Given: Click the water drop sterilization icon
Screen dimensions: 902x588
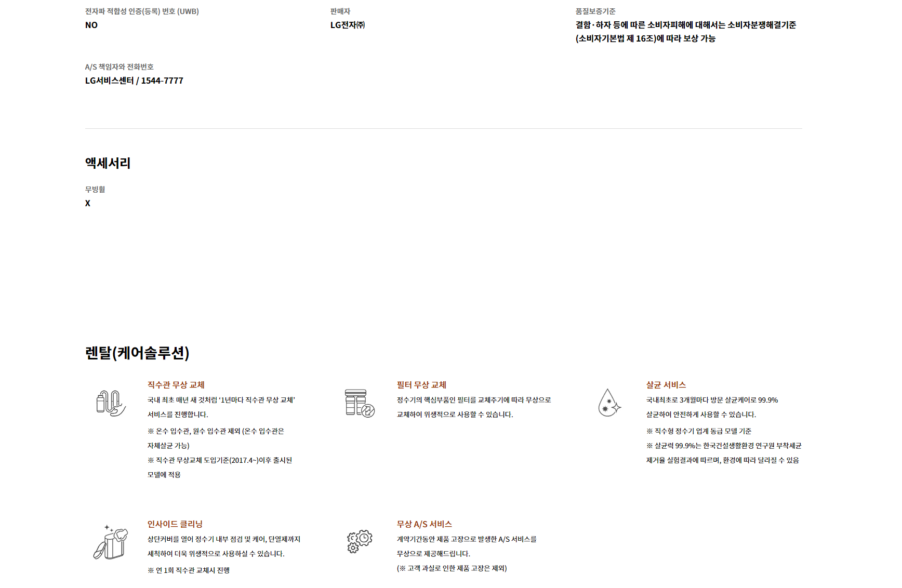Looking at the screenshot, I should point(609,403).
